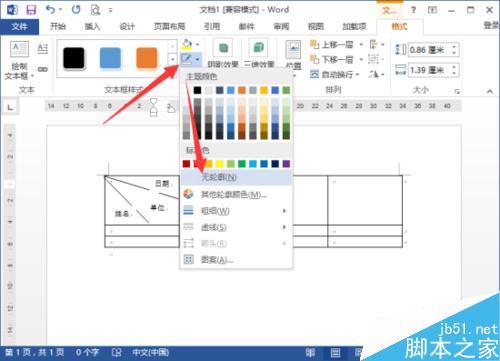This screenshot has width=500, height=361.
Task: Click 上移一层 (bring forward)
Action: [332, 44]
